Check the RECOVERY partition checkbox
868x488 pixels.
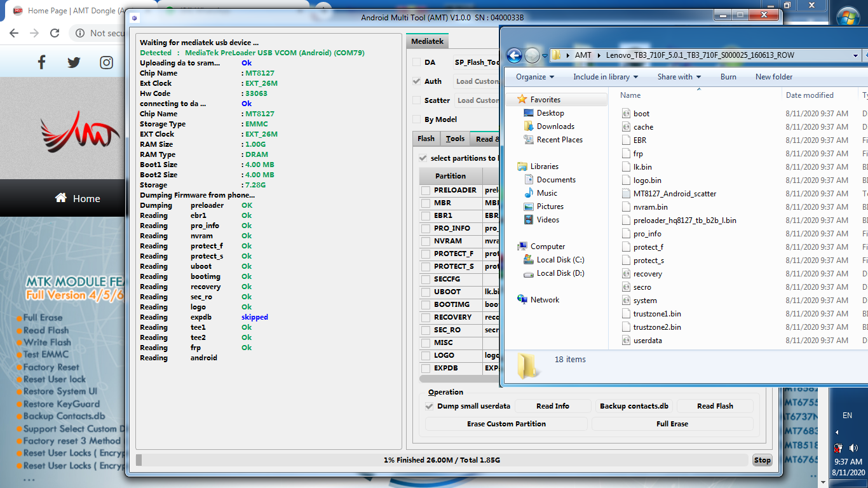click(x=425, y=317)
